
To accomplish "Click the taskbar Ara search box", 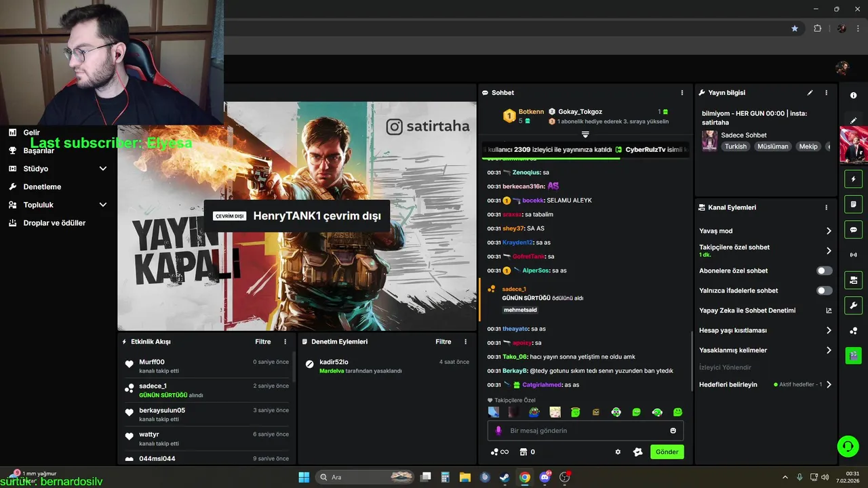I will pos(364,477).
